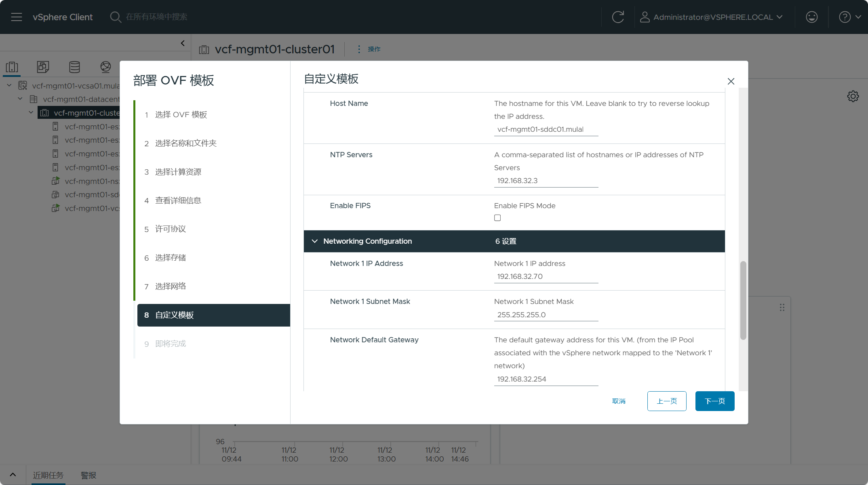Open the smiley feedback icon

(x=811, y=17)
